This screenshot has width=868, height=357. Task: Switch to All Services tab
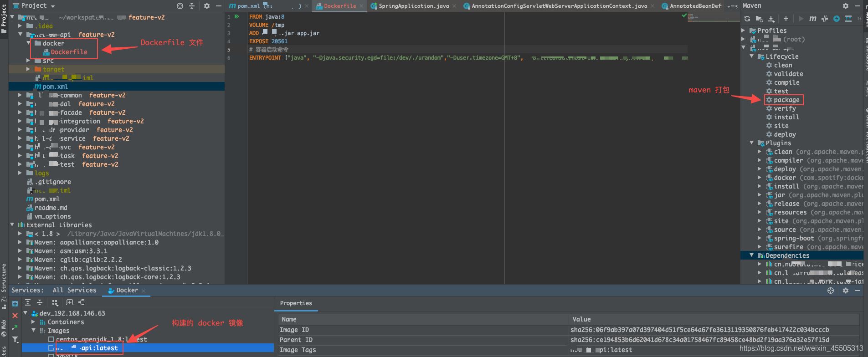74,290
